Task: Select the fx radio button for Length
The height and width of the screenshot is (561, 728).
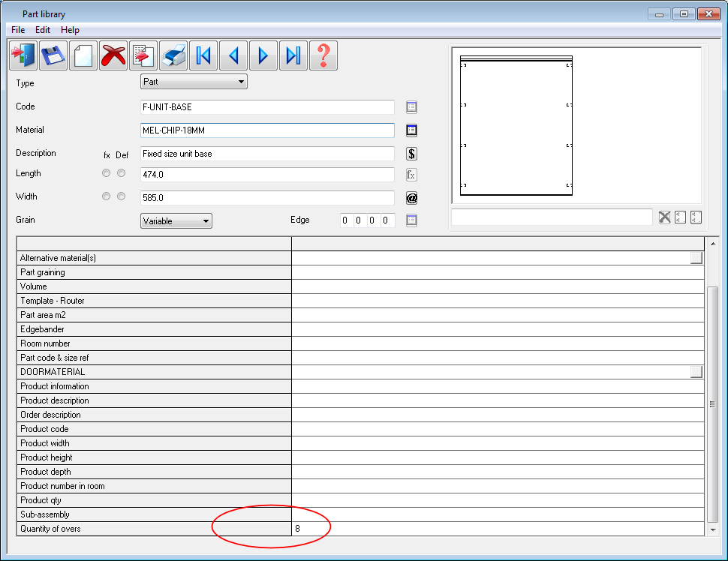Action: click(x=107, y=173)
